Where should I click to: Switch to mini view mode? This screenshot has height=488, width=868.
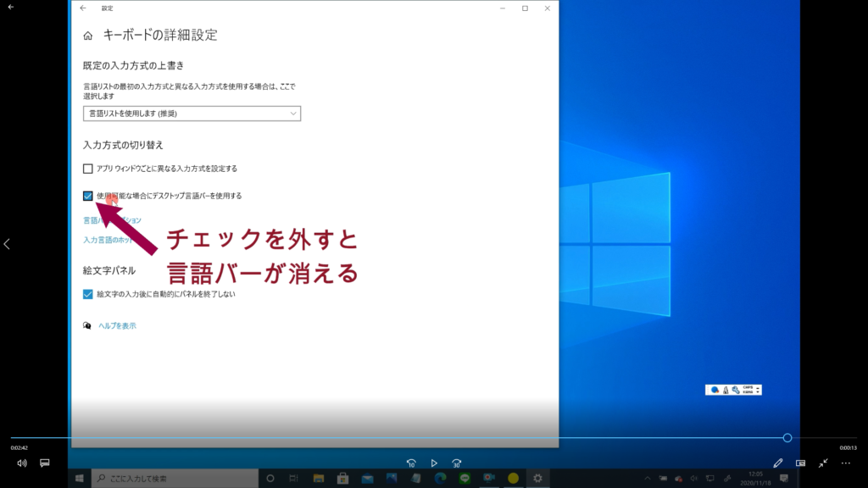click(x=800, y=463)
